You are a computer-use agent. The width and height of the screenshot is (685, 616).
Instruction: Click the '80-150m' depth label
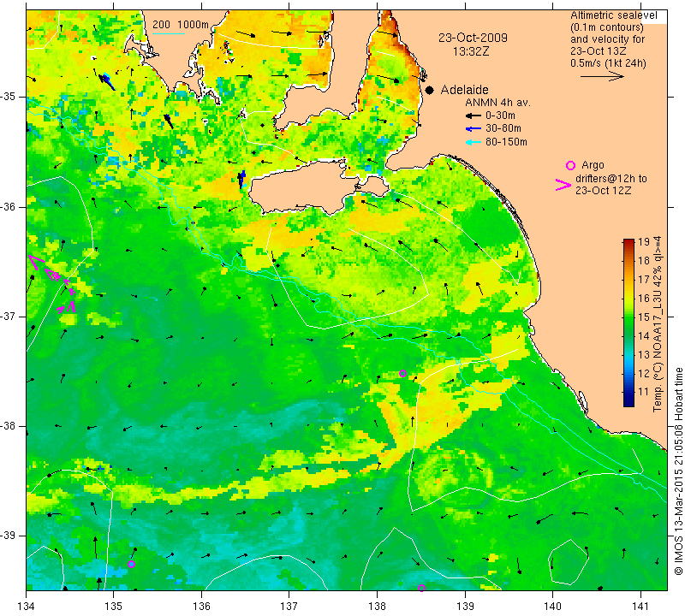506,142
